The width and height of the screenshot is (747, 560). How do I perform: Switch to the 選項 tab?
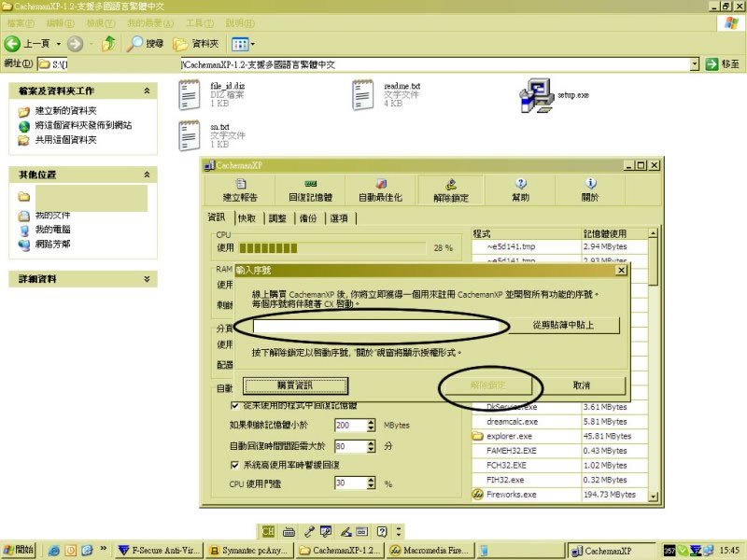(x=339, y=218)
